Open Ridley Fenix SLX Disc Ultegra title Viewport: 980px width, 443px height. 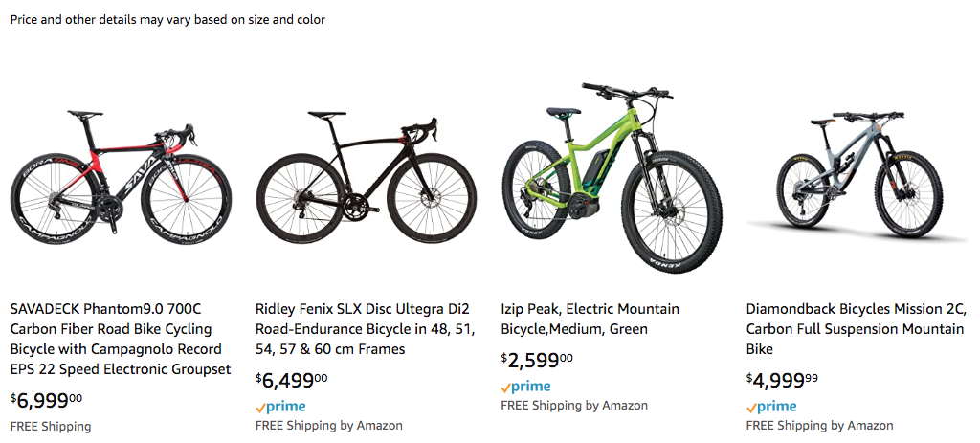[x=363, y=329]
